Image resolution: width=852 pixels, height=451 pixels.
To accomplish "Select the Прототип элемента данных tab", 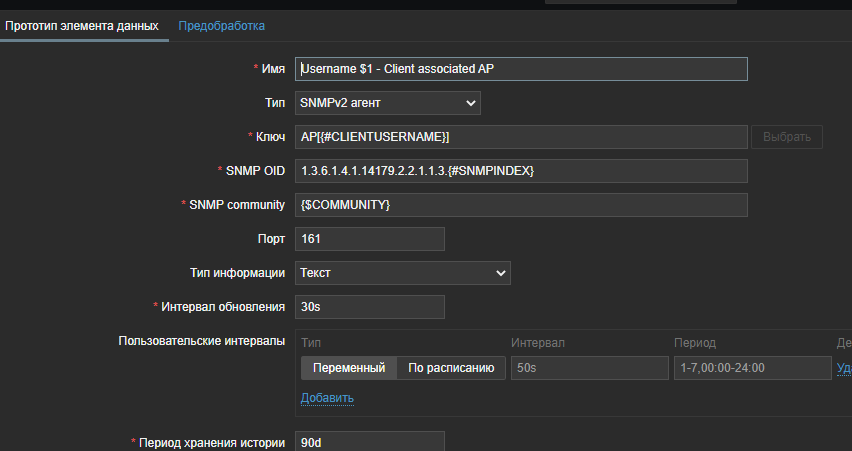I will tap(82, 25).
